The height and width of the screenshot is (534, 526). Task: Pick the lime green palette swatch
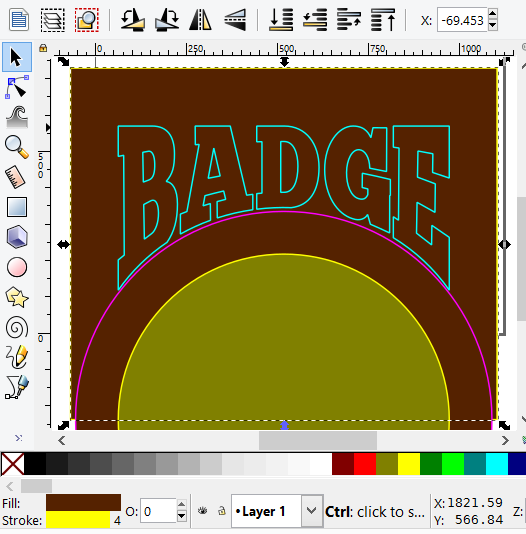(453, 464)
